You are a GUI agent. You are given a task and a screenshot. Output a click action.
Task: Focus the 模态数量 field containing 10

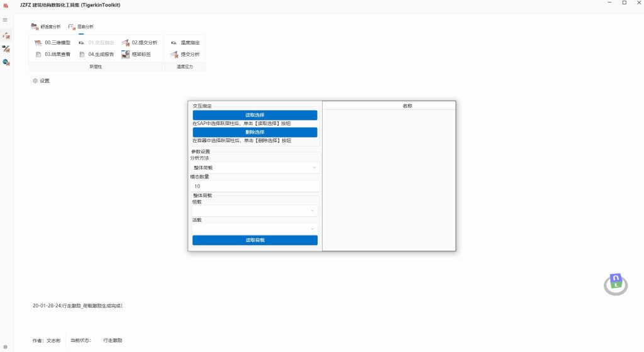tap(255, 186)
